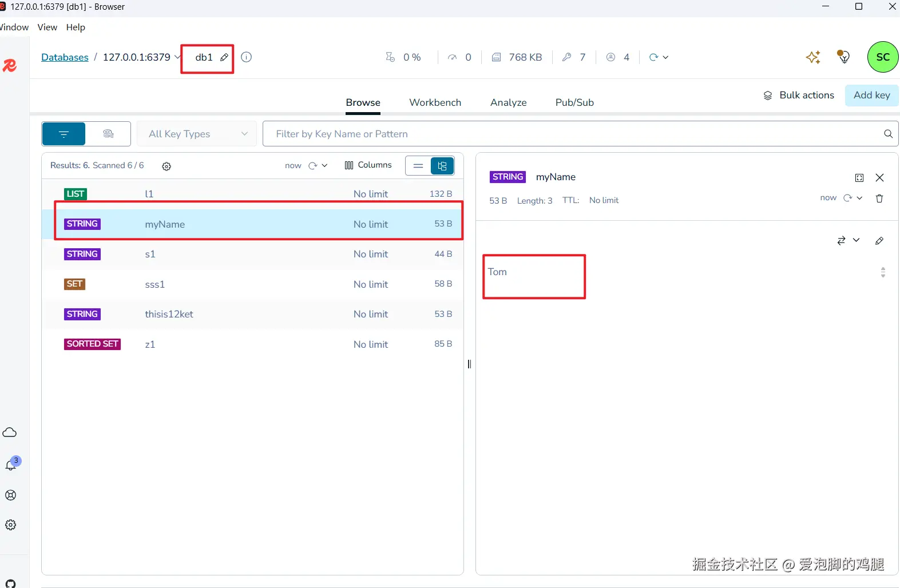Switch to the Pub/Sub tab
This screenshot has width=900, height=588.
tap(574, 102)
